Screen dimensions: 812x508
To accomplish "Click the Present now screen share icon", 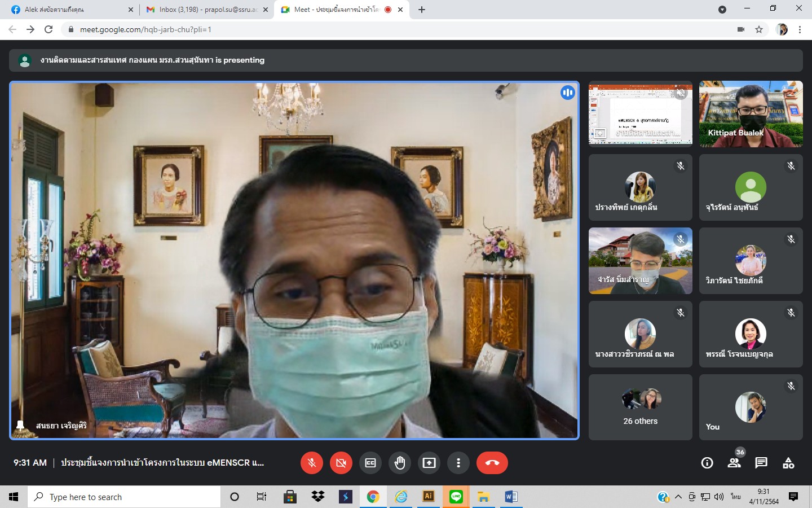I will coord(429,463).
